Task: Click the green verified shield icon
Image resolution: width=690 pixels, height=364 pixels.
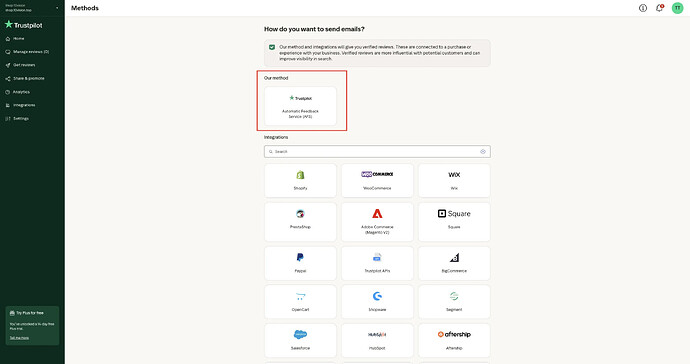Action: (x=272, y=47)
